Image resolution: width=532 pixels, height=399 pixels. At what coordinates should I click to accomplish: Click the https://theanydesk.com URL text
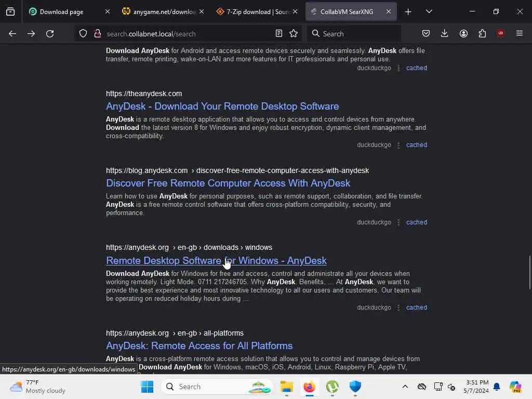[x=144, y=94]
